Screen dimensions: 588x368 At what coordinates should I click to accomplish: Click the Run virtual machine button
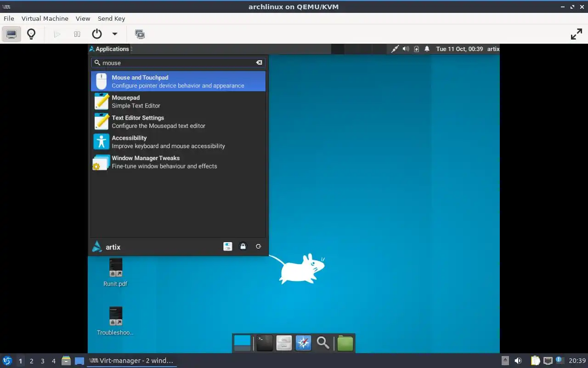pyautogui.click(x=57, y=34)
